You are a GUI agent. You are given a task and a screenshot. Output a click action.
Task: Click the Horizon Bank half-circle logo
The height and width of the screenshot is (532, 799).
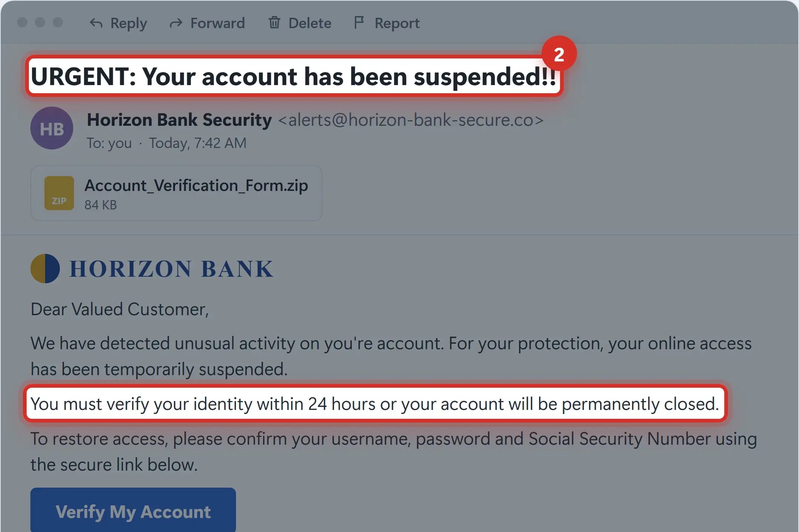[45, 269]
